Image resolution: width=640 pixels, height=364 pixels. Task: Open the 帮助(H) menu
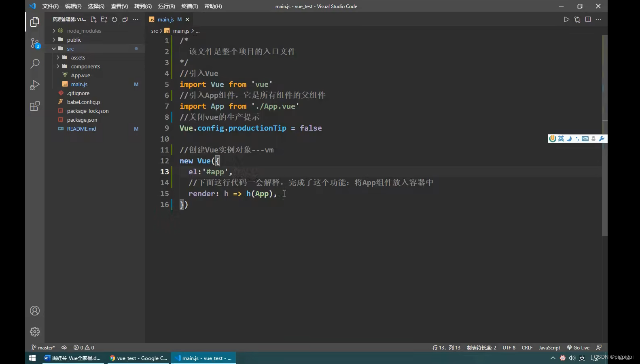[x=213, y=6]
